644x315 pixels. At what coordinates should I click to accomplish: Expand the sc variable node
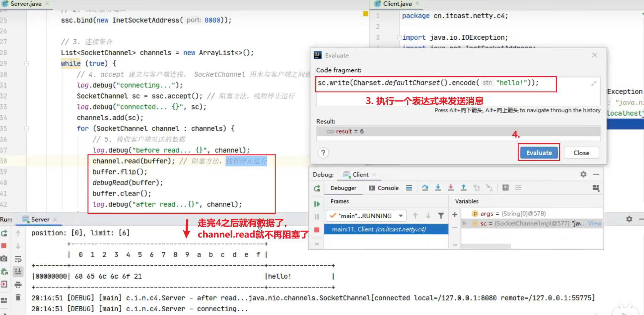click(x=464, y=223)
